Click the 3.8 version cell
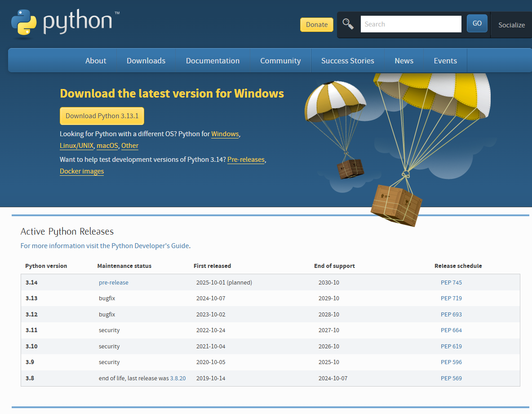The width and height of the screenshot is (532, 414). pos(30,378)
